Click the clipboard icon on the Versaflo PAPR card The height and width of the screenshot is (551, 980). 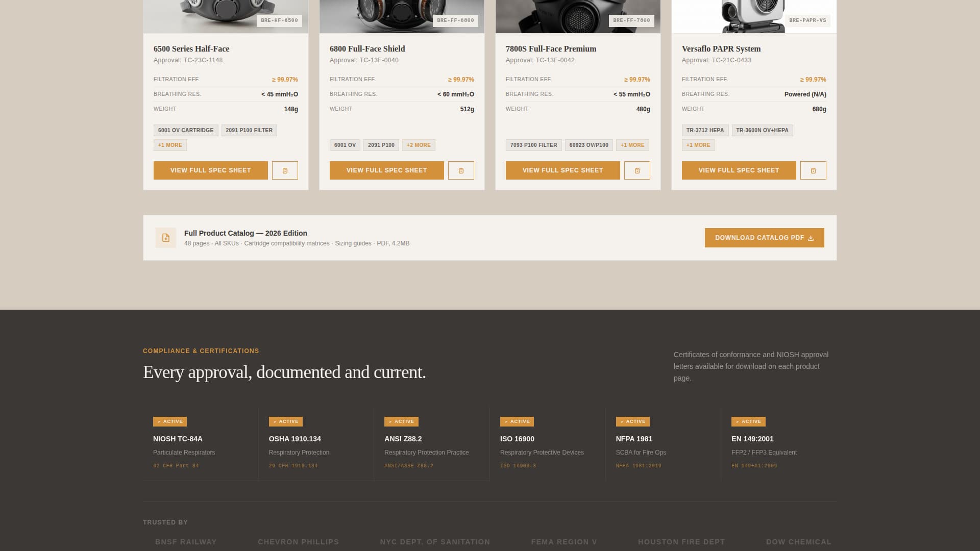pyautogui.click(x=813, y=170)
